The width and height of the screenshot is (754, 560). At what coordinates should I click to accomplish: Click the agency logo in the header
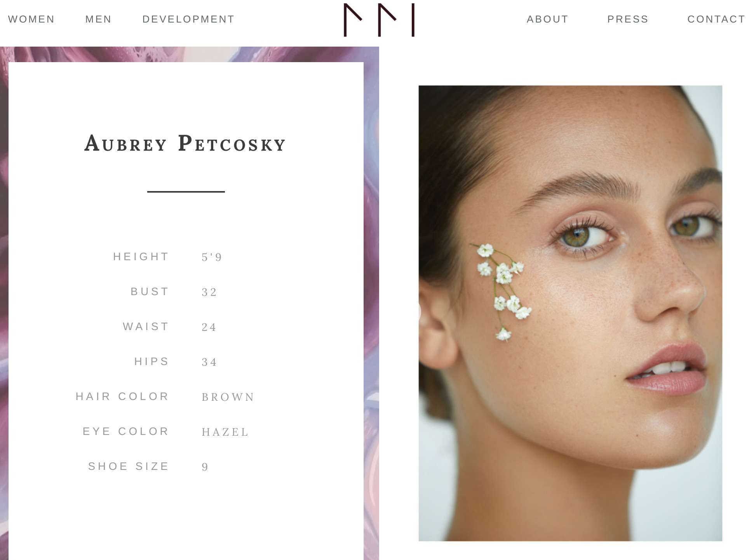tap(379, 20)
